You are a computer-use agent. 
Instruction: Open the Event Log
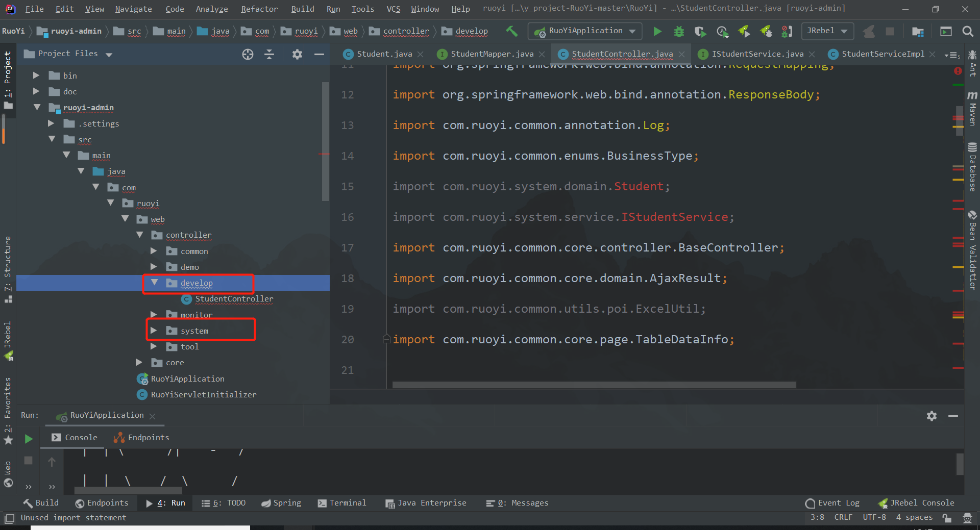pos(832,503)
